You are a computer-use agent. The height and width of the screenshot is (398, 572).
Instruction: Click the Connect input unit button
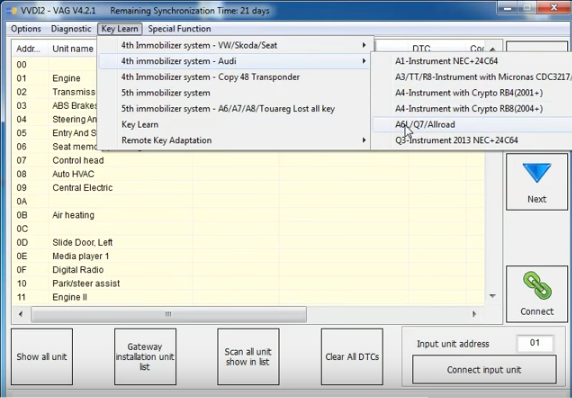pos(484,370)
